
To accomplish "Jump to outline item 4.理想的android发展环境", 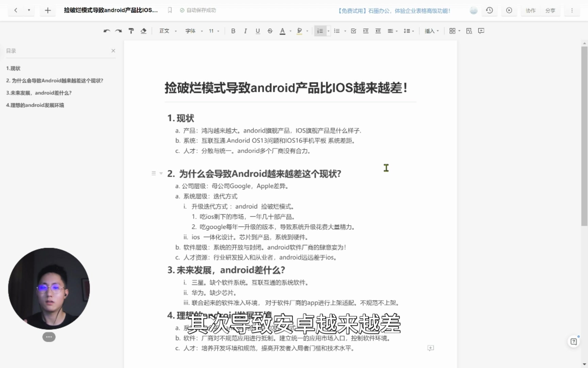I will 35,105.
